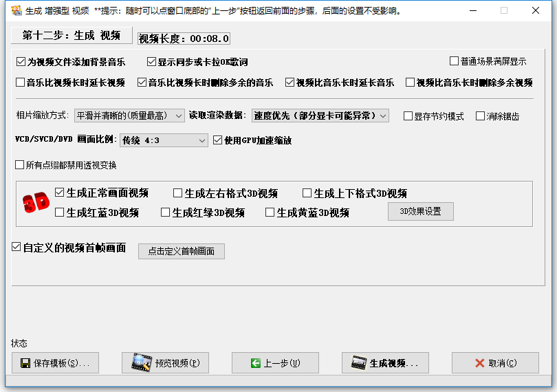Viewport: 557px width, 392px height.
Task: Click the red X icon on 取消
Action: click(479, 363)
